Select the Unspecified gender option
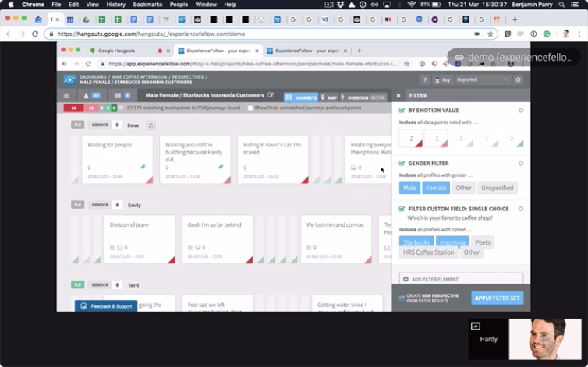The height and width of the screenshot is (367, 588). tap(498, 188)
